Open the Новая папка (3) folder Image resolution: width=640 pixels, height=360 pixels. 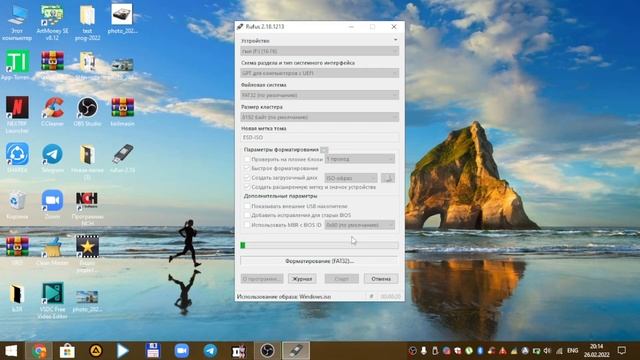pyautogui.click(x=87, y=162)
